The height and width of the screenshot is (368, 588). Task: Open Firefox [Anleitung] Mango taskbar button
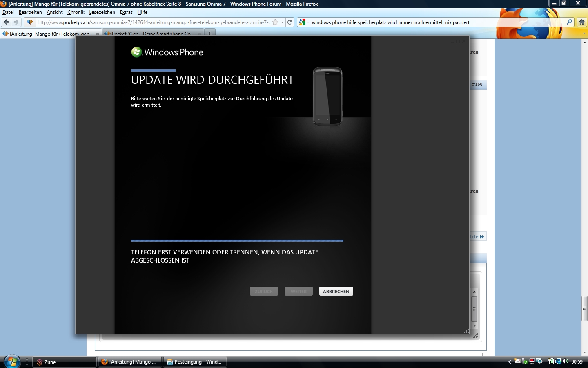[130, 362]
